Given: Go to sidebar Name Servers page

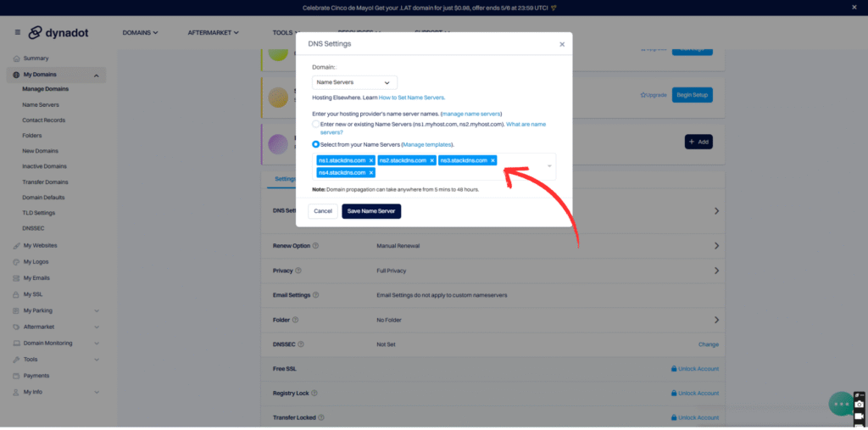Looking at the screenshot, I should click(41, 104).
